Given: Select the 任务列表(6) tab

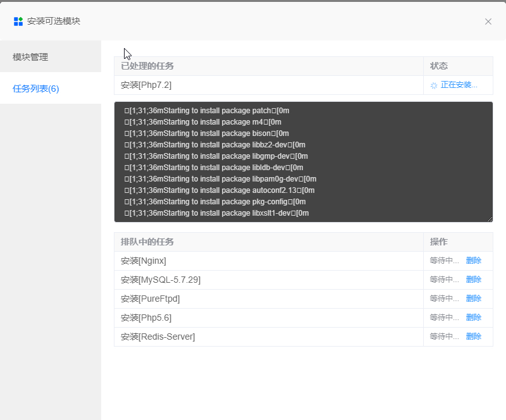Looking at the screenshot, I should (51, 89).
